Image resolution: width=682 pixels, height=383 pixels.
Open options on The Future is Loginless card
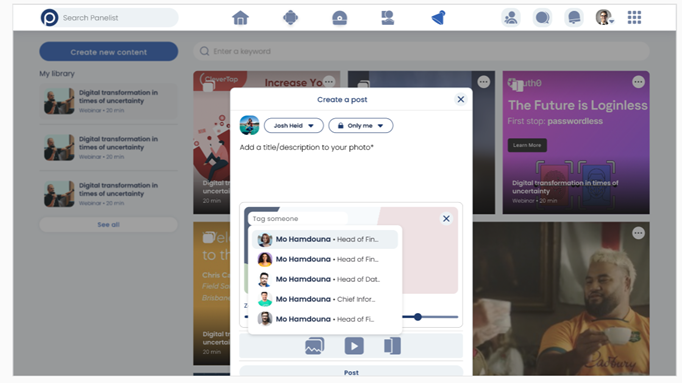638,82
